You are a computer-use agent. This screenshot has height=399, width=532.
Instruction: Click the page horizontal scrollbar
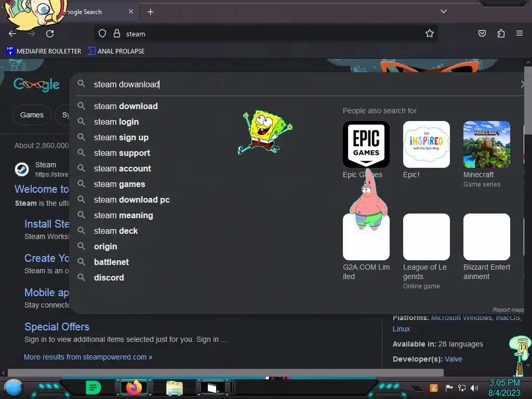point(225,373)
